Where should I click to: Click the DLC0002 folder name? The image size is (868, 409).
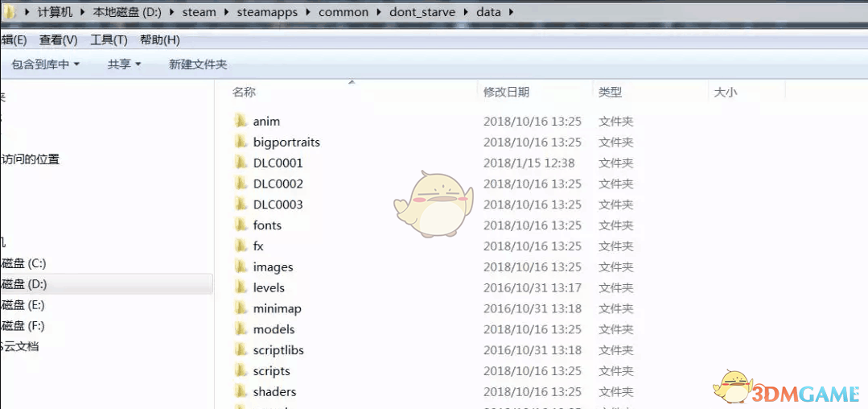(278, 184)
